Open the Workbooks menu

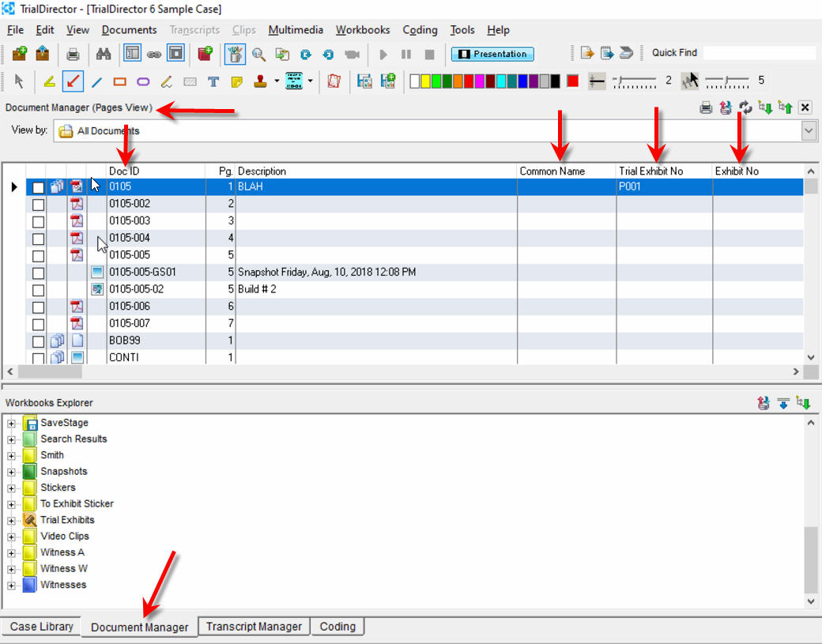tap(363, 30)
